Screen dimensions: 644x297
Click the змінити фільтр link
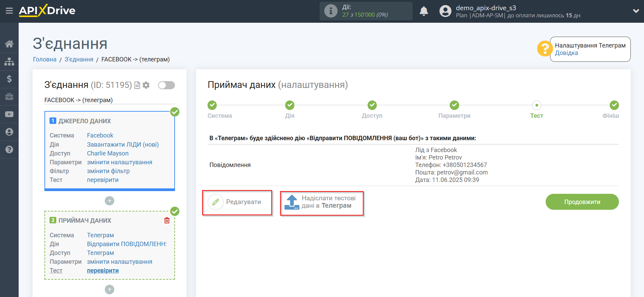click(x=109, y=171)
